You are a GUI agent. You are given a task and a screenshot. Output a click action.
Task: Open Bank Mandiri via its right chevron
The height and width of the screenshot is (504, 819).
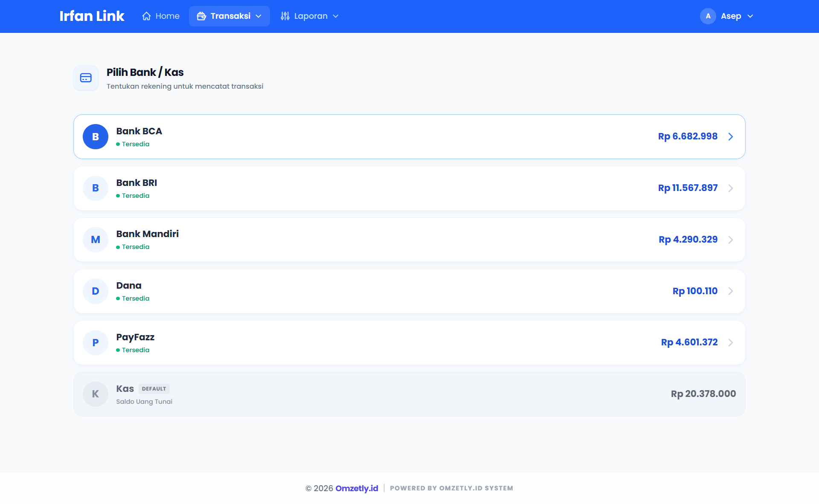pos(731,240)
